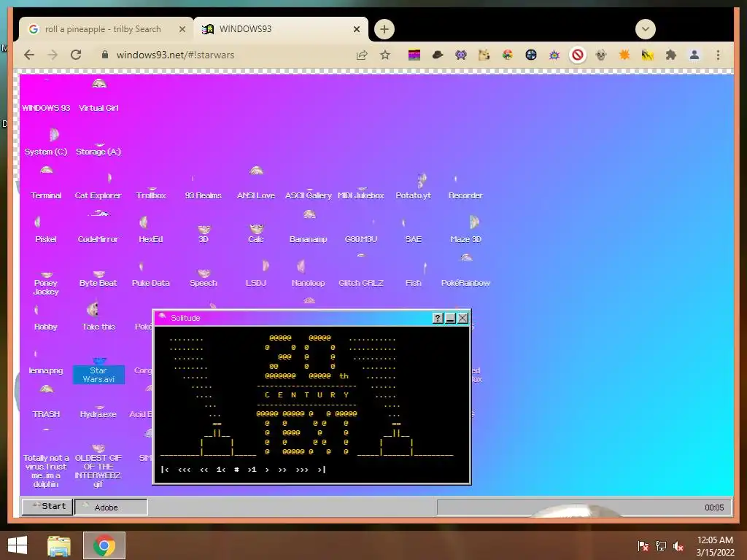Viewport: 747px width, 560px height.
Task: Open the Puke Data icon
Action: coord(150,275)
